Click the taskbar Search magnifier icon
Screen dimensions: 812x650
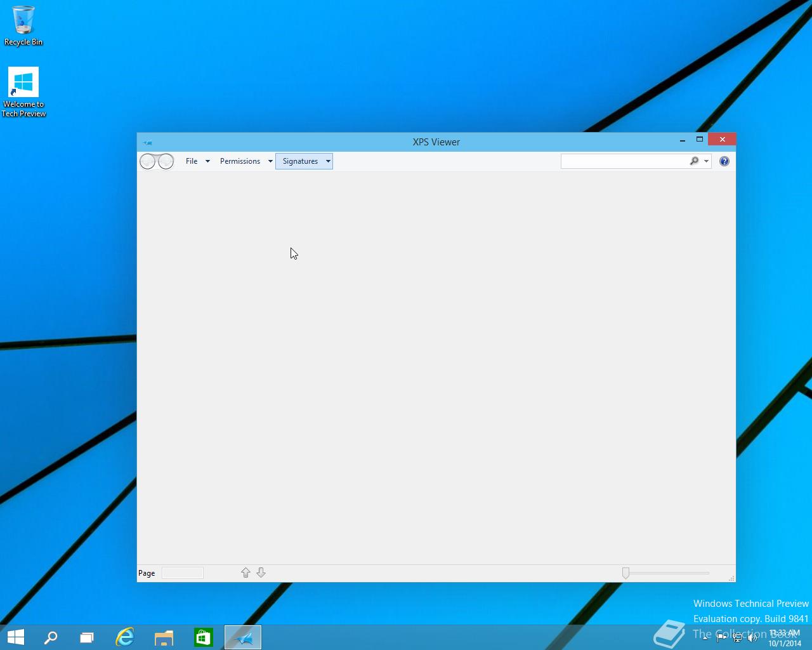[51, 637]
